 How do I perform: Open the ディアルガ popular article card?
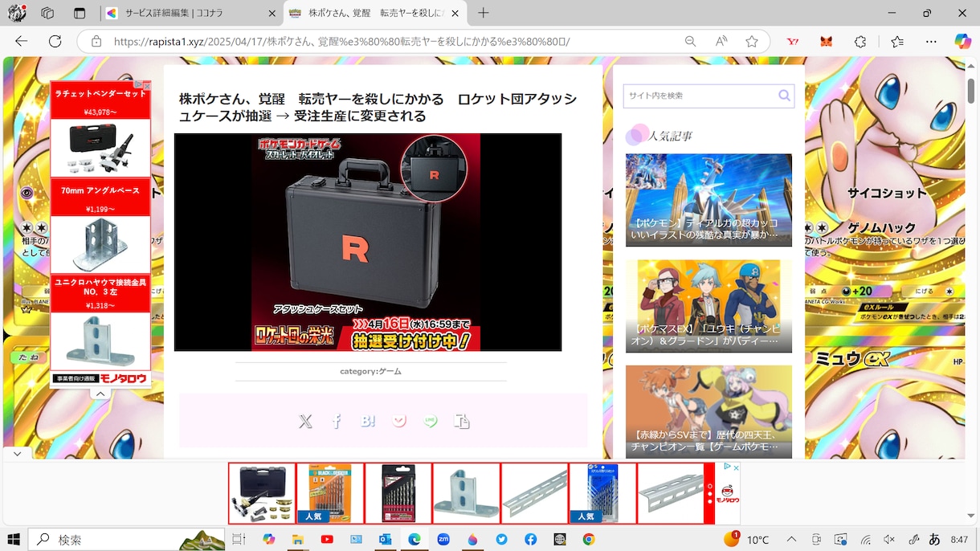click(x=708, y=200)
